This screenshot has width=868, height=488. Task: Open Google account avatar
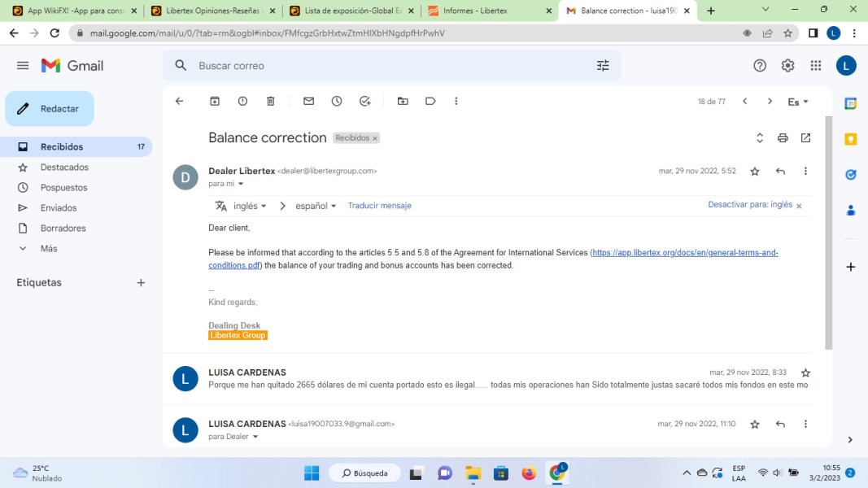click(x=846, y=66)
